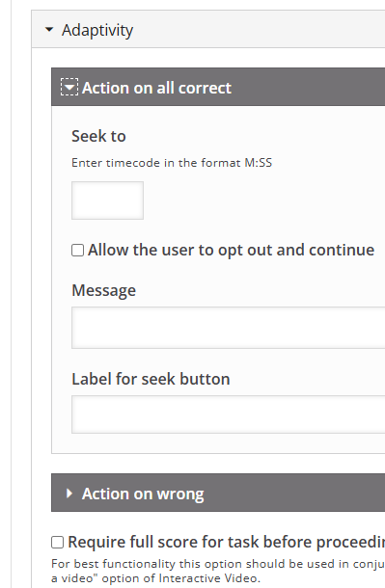
Task: Focus the Message text field
Action: click(x=228, y=328)
